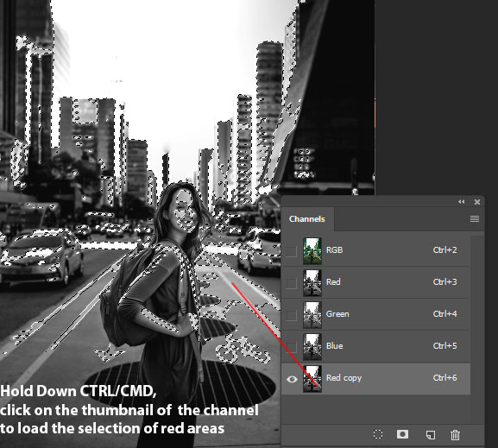This screenshot has width=498, height=448.
Task: Select the Green channel row
Action: 375,314
